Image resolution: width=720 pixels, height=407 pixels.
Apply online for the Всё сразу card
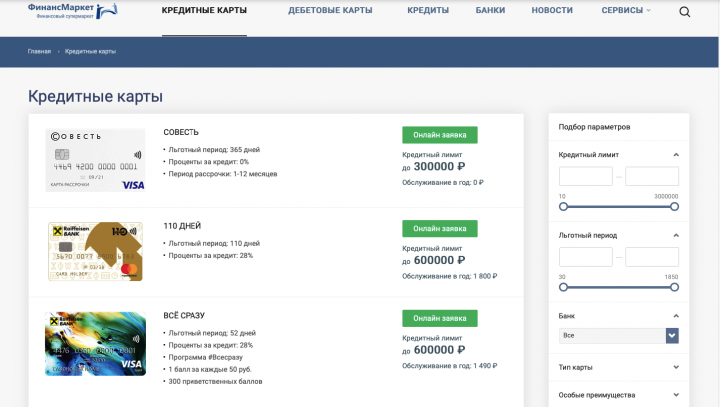click(440, 318)
